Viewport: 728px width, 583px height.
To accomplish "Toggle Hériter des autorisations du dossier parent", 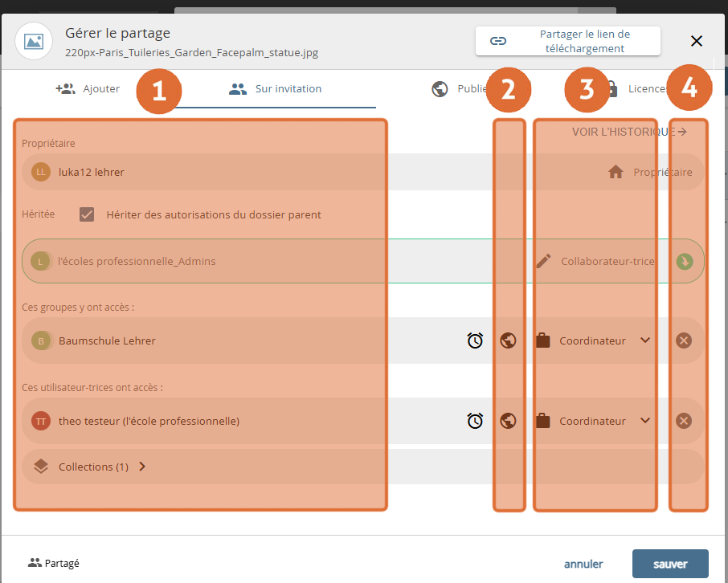I will pyautogui.click(x=87, y=214).
